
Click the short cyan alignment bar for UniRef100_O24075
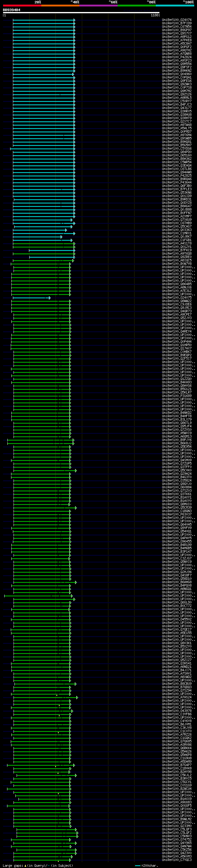pos(32,297)
